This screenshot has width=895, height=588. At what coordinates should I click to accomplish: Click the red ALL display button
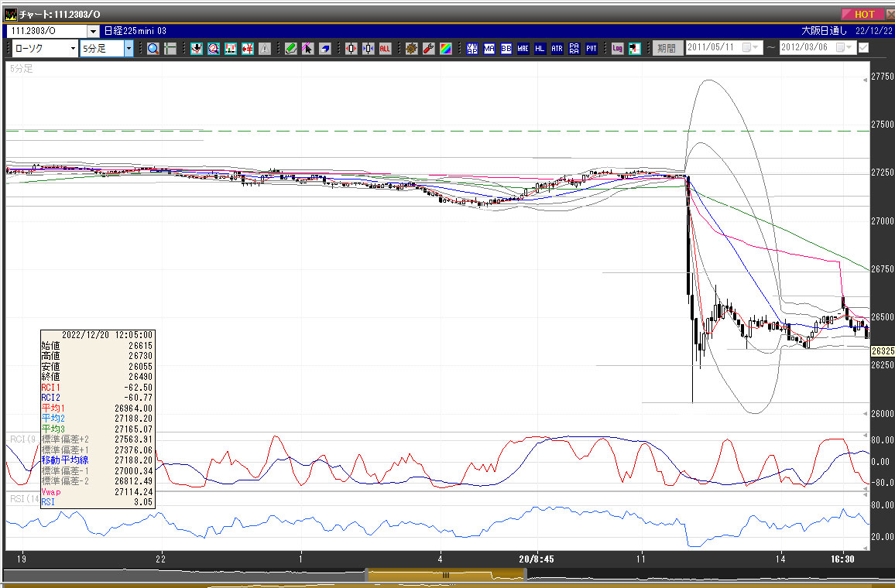point(385,49)
